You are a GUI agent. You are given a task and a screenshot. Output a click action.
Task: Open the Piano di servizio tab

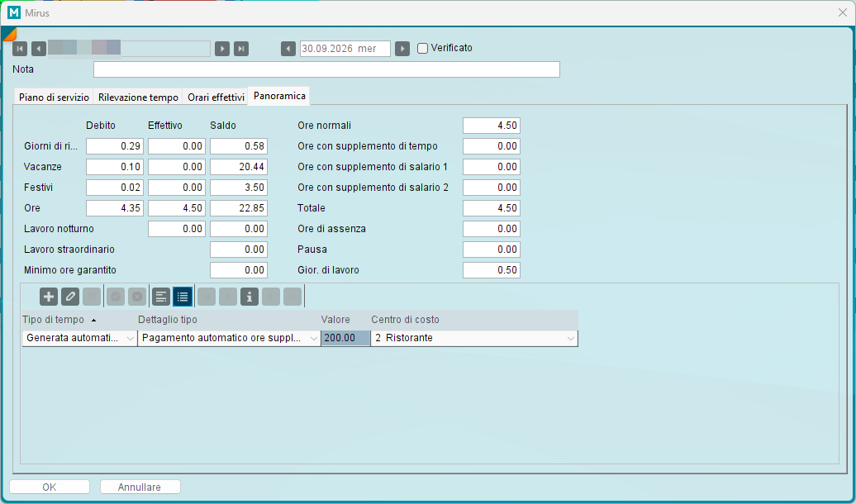54,97
